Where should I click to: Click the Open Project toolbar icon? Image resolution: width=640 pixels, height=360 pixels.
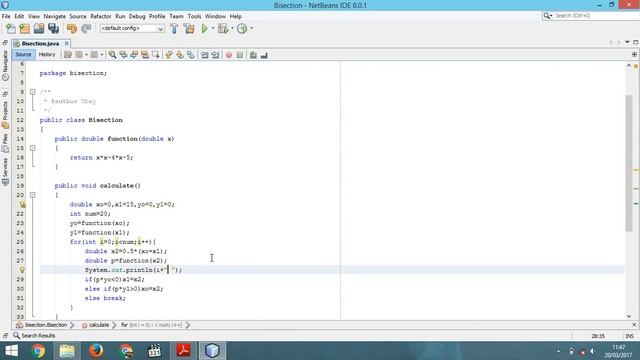point(39,28)
